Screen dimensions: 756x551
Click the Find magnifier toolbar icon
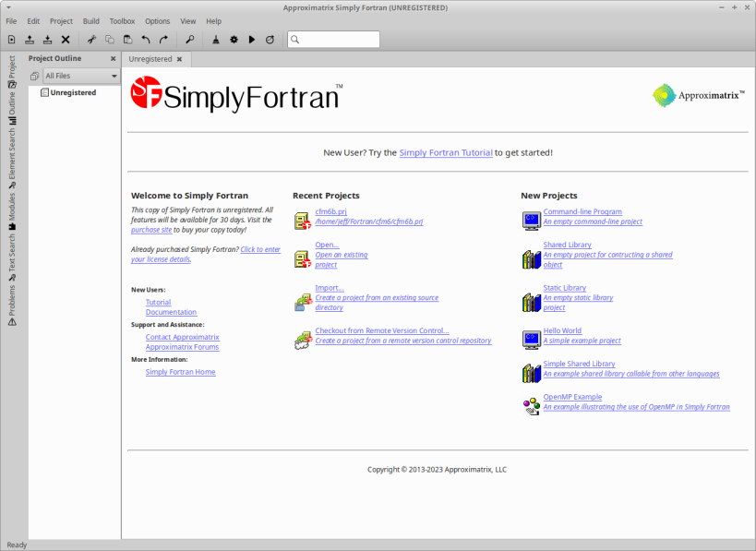coord(190,40)
